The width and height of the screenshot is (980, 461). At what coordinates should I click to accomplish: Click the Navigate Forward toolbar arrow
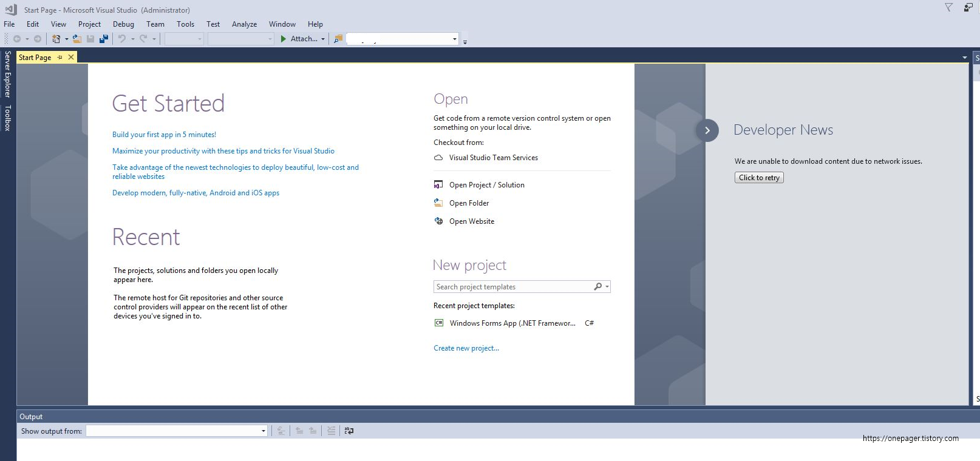point(38,39)
